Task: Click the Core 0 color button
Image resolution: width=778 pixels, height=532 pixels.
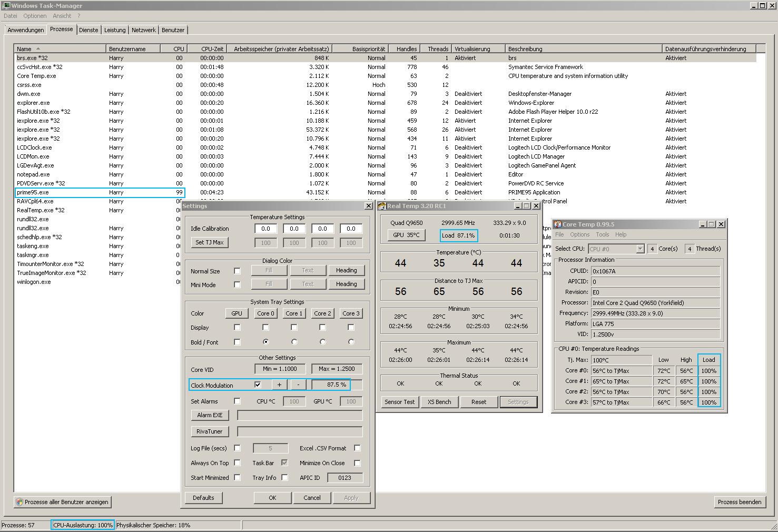Action: pos(265,313)
